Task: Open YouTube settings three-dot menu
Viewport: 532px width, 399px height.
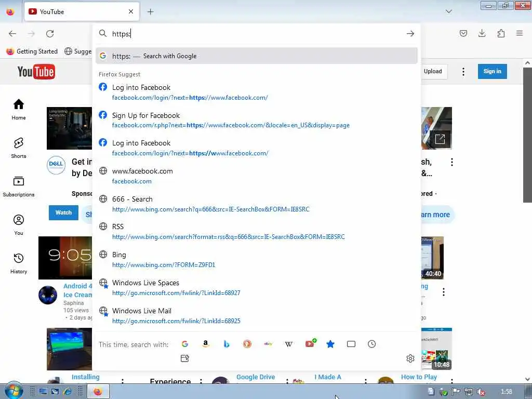Action: tap(463, 72)
